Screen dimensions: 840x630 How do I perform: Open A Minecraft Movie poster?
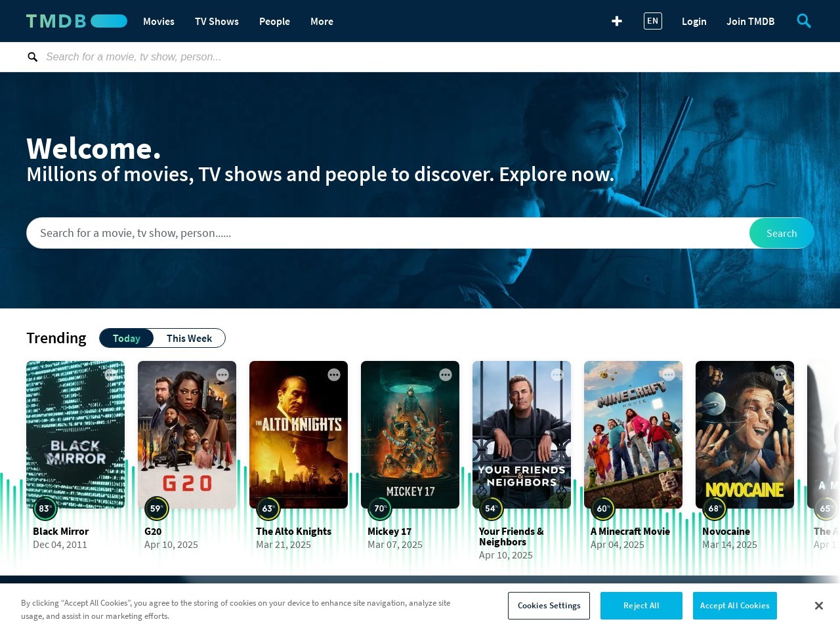pos(633,434)
